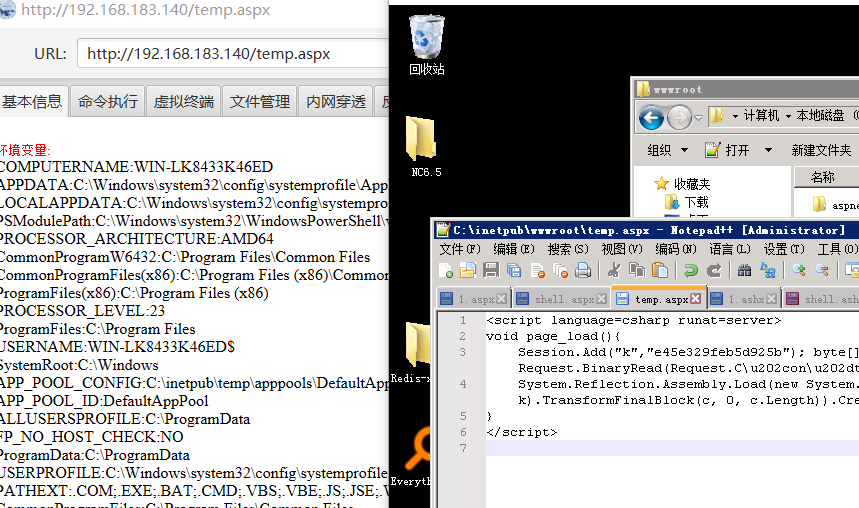The width and height of the screenshot is (859, 508).
Task: Select 收藏夹 in Explorer navigation pane
Action: click(x=683, y=184)
